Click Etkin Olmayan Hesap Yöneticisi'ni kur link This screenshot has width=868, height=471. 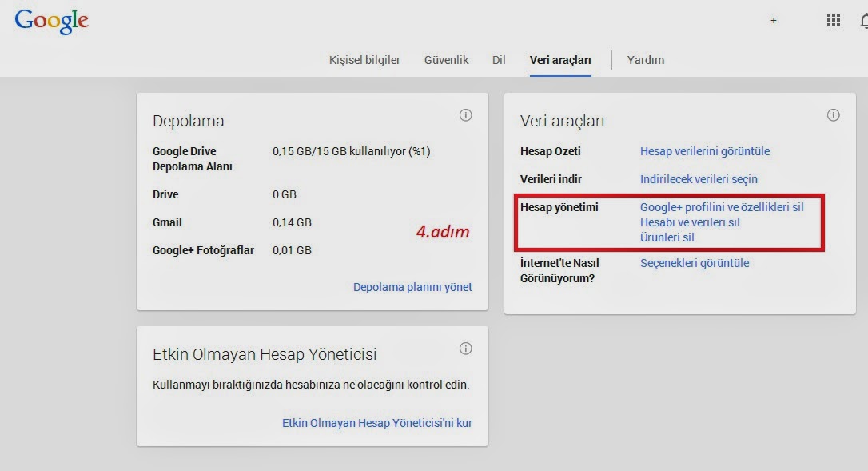[x=377, y=423]
